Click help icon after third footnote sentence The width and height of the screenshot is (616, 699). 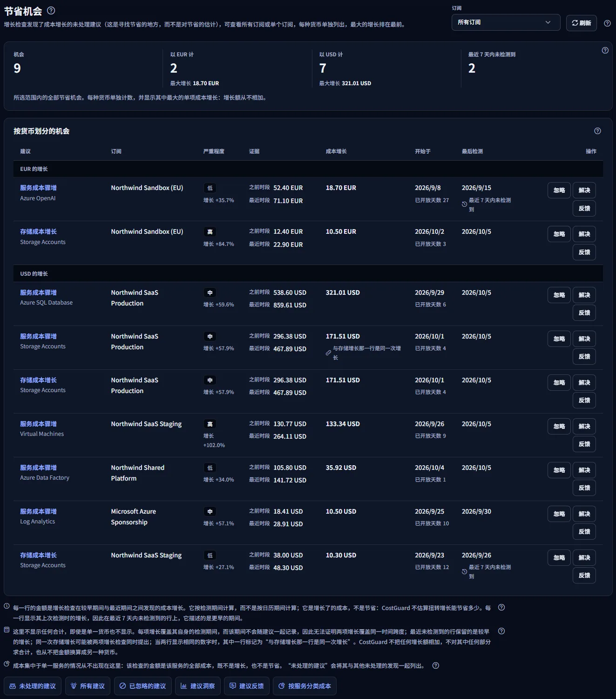436,666
